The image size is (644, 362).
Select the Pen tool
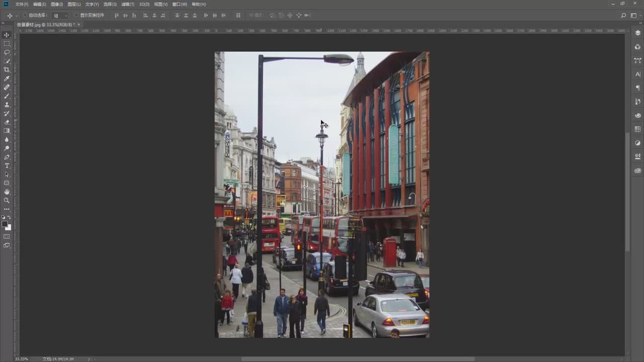coord(7,157)
